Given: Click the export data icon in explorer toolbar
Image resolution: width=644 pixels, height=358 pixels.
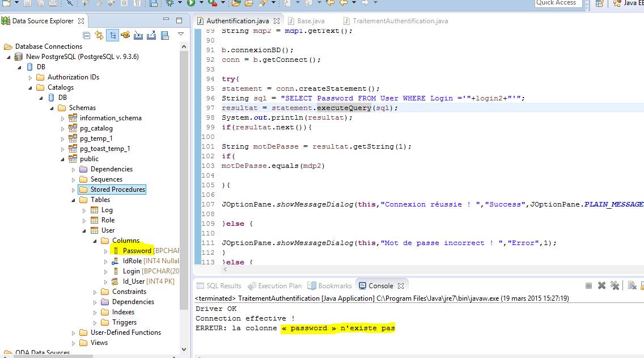Looking at the screenshot, I should 151,35.
